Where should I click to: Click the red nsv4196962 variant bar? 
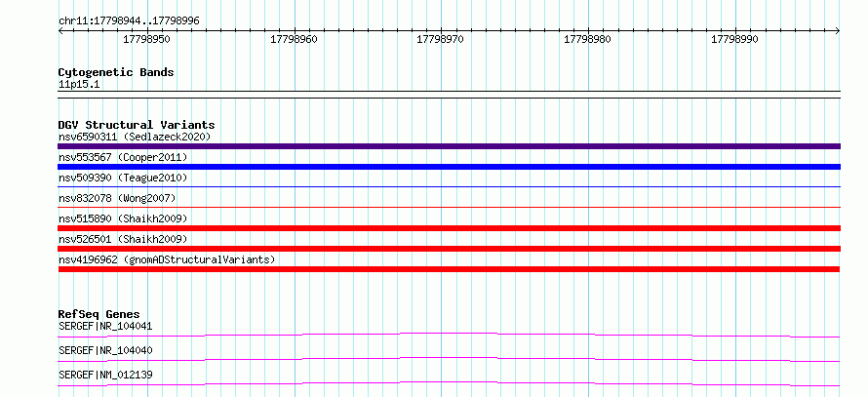point(449,269)
